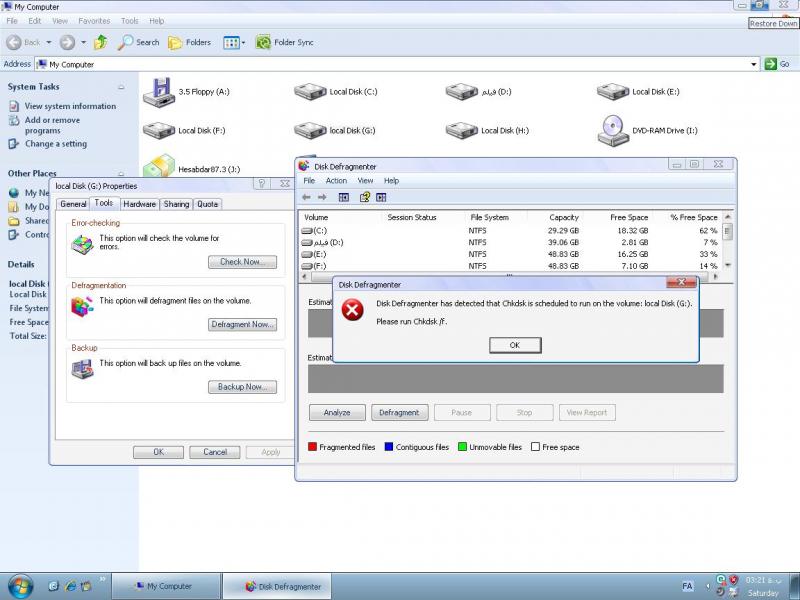Click the Contiguous files blue legend swatch
The width and height of the screenshot is (800, 600).
coord(389,447)
